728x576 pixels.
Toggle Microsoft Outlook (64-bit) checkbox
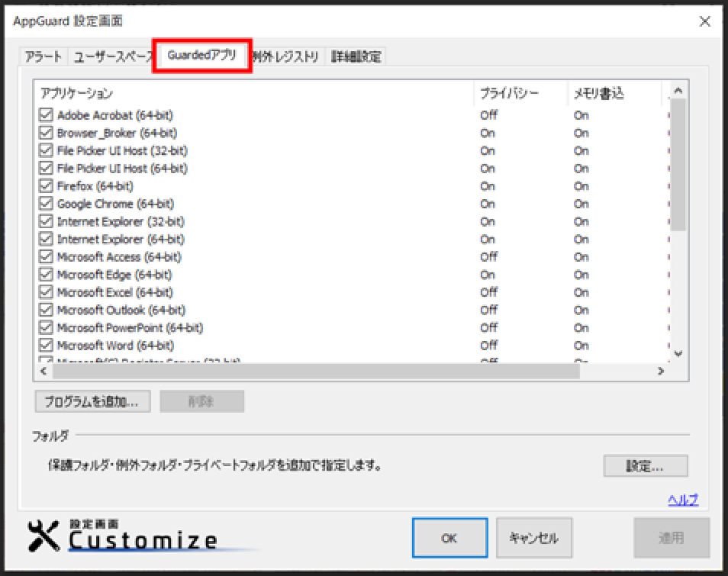pos(46,310)
